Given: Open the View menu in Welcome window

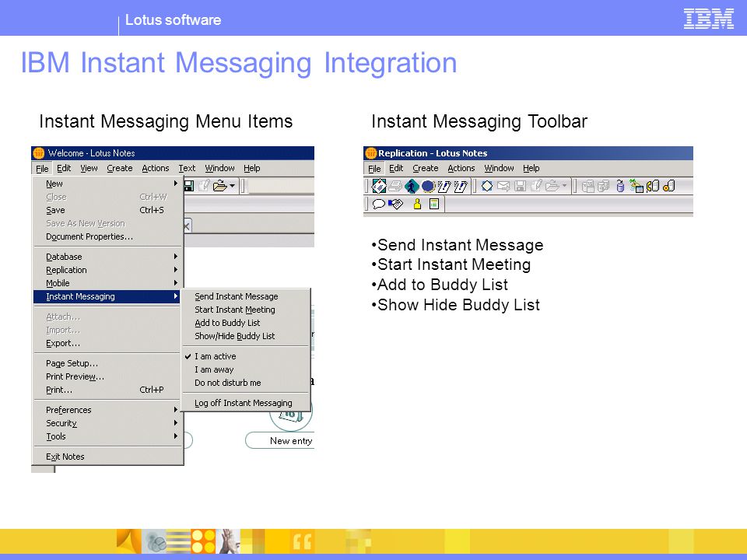Looking at the screenshot, I should (89, 168).
